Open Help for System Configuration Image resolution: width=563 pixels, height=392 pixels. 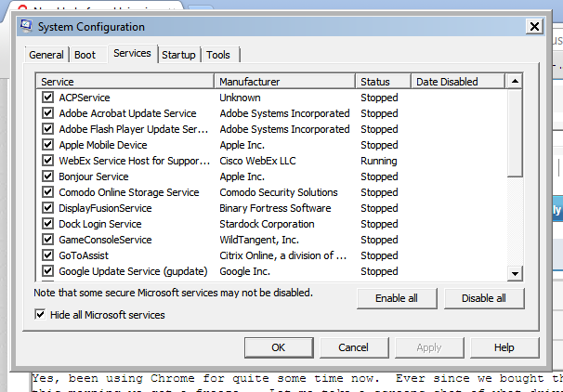pos(504,347)
